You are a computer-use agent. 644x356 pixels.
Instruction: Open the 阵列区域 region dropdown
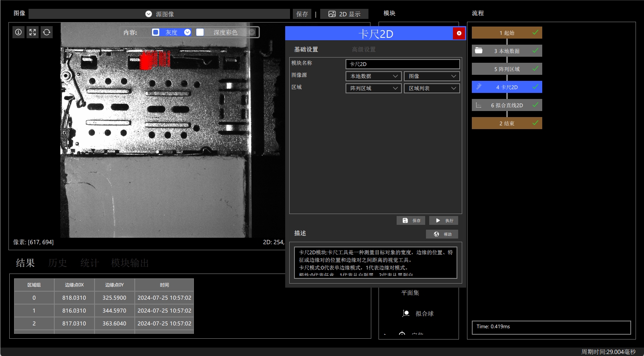[x=373, y=88]
